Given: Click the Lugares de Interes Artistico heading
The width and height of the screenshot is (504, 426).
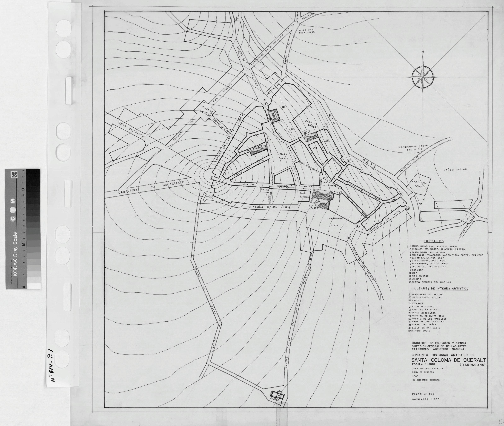Looking at the screenshot, I should 441,289.
